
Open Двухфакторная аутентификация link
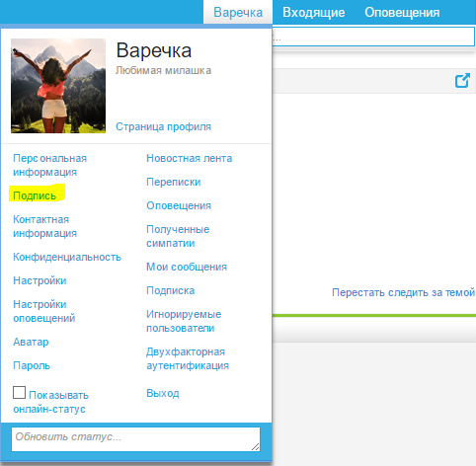(188, 358)
